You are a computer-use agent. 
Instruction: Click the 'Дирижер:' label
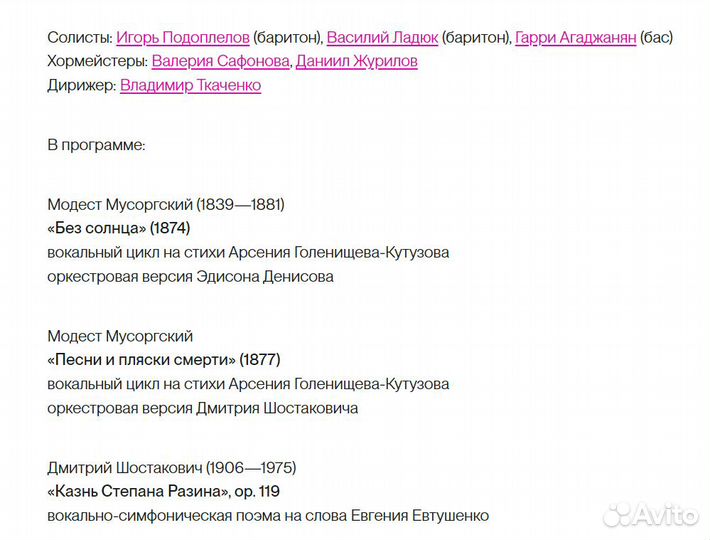(x=81, y=86)
